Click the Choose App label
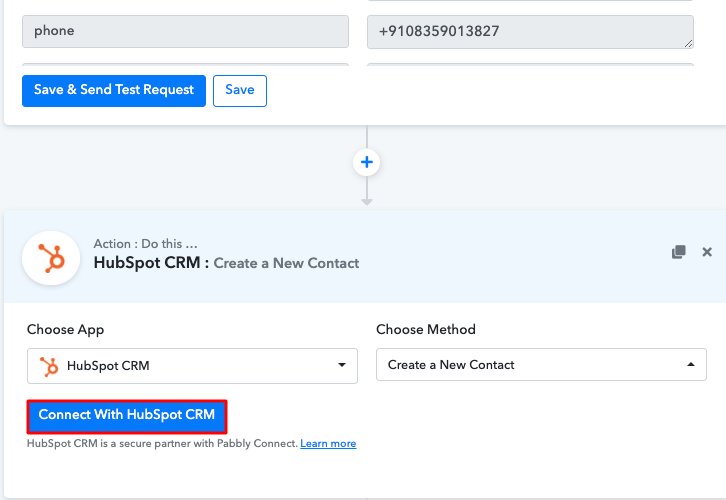 pos(65,330)
